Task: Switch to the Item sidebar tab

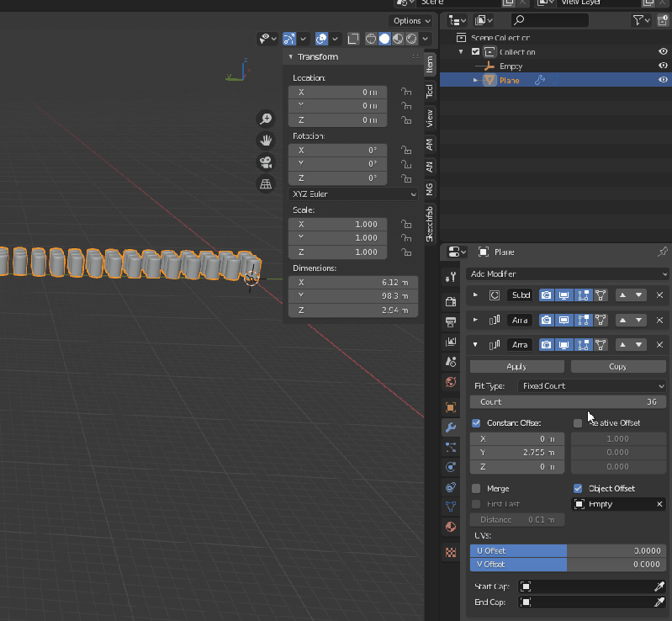Action: 430,65
